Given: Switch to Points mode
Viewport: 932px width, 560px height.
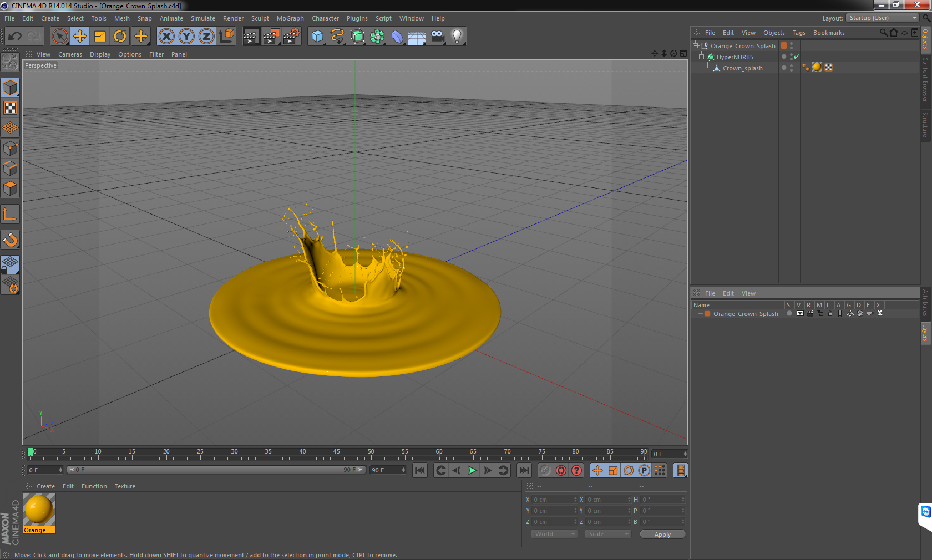Looking at the screenshot, I should [10, 149].
